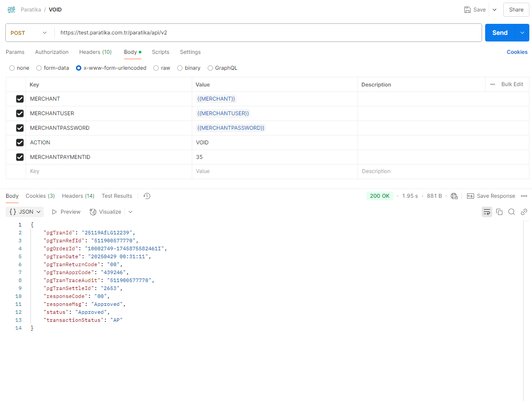Viewport: 532px width, 403px height.
Task: Select the raw body type radio
Action: [x=156, y=68]
